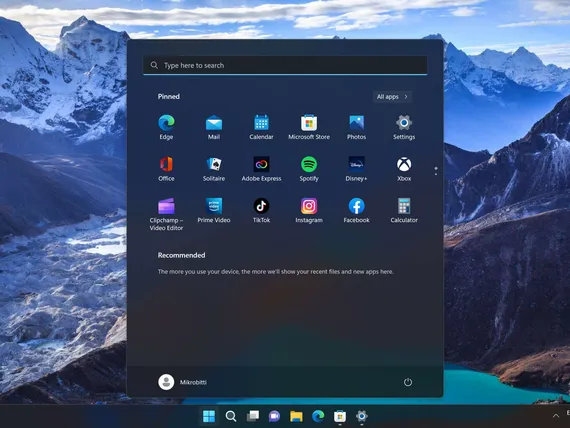570x428 pixels.
Task: Open TikTok
Action: (261, 211)
